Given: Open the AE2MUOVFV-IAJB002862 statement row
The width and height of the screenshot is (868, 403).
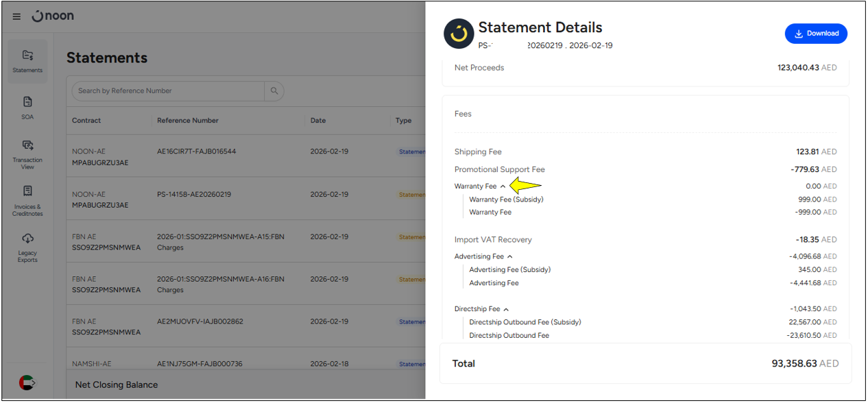Looking at the screenshot, I should point(200,321).
